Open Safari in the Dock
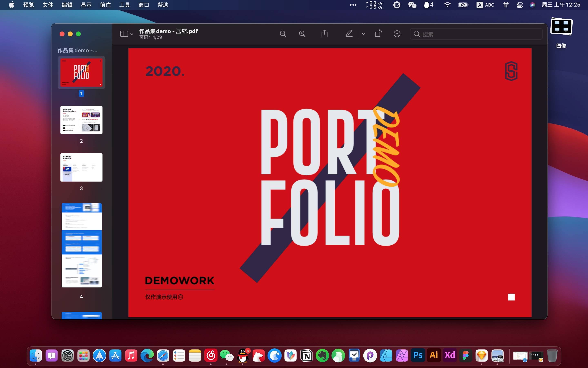Image resolution: width=588 pixels, height=368 pixels. 163,356
